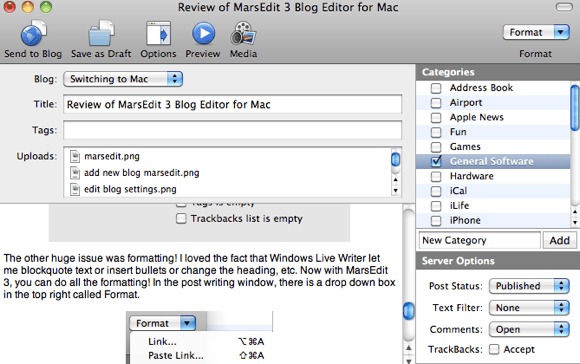Click the Add category button
Viewport: 580px width, 364px height.
click(559, 240)
